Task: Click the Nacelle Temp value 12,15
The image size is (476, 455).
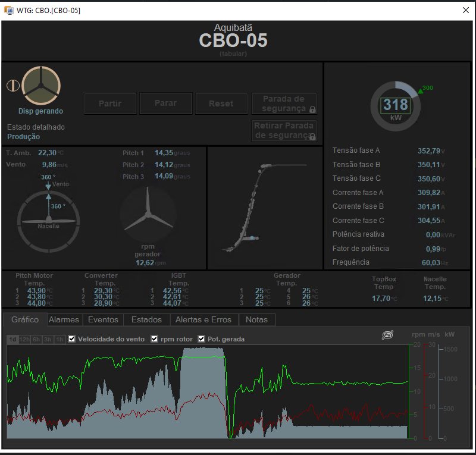Action: [x=433, y=299]
